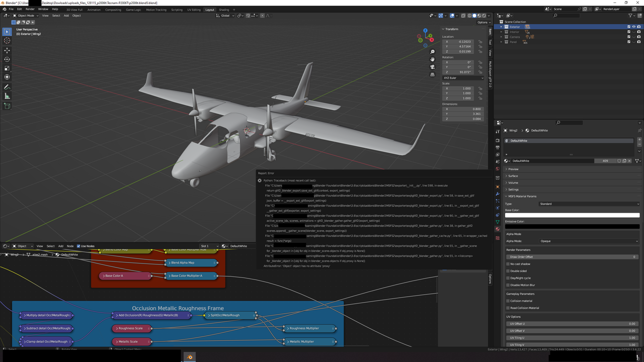
Task: Click the zoom magnifier viewport gizmo
Action: 432,52
